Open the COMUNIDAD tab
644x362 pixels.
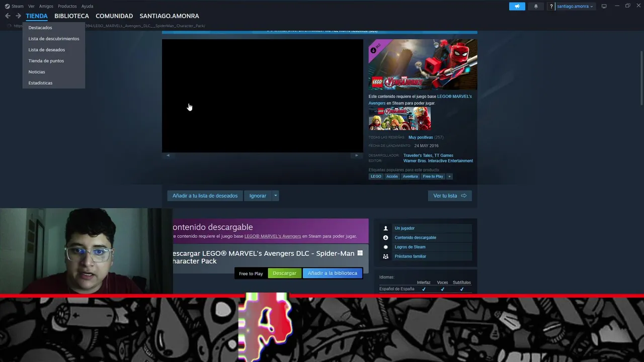tap(114, 16)
